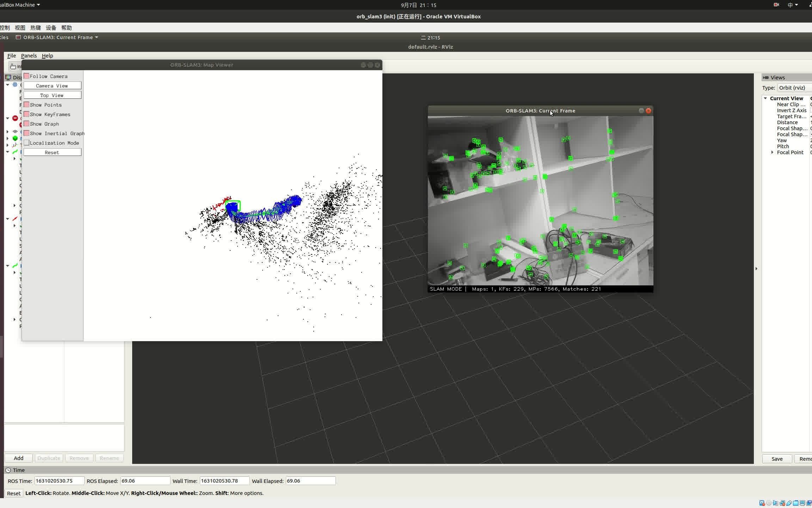The height and width of the screenshot is (508, 812).
Task: Click the VirtualBox USB status icon
Action: pyautogui.click(x=789, y=503)
